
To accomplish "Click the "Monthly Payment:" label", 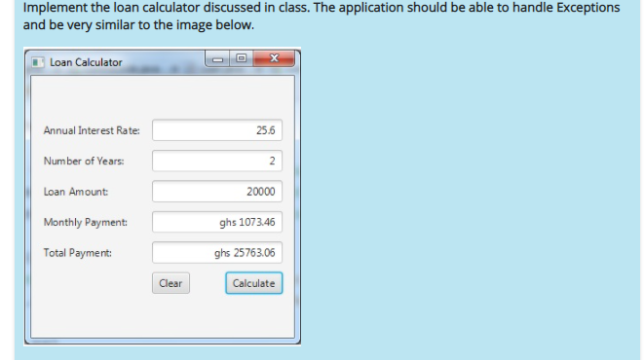I will pyautogui.click(x=86, y=222).
